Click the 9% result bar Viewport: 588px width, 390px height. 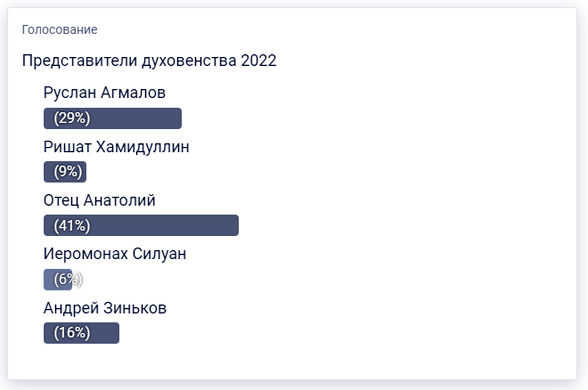(65, 172)
